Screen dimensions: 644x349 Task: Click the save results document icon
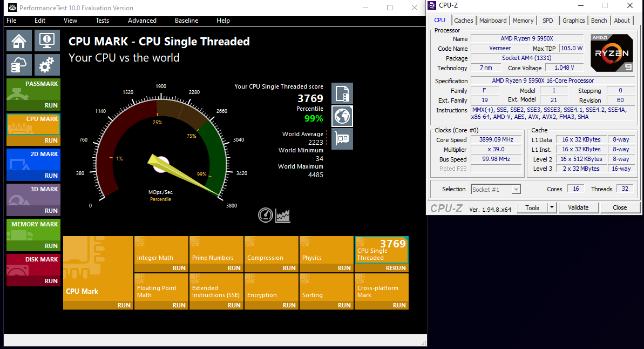(342, 93)
